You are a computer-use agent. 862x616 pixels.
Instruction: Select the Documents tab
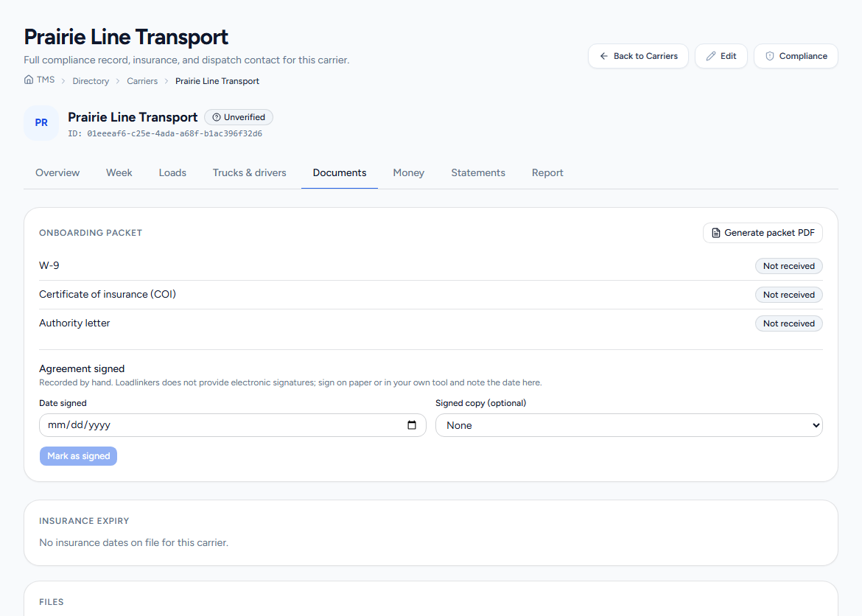click(340, 172)
